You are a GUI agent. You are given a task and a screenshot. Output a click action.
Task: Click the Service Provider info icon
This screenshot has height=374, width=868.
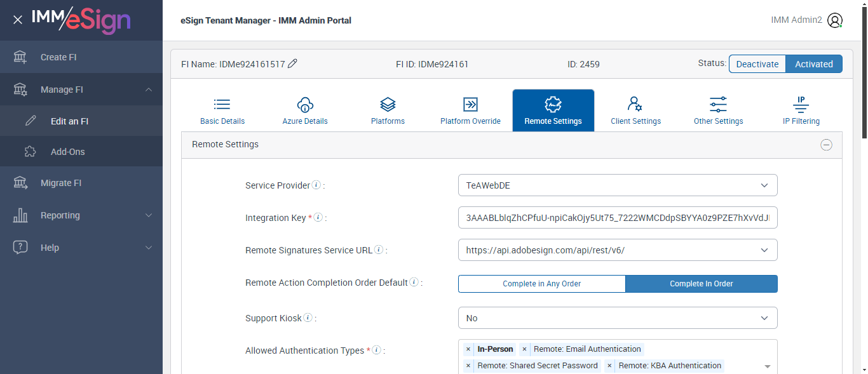coord(316,185)
